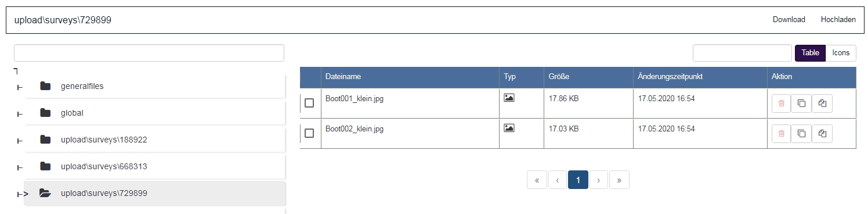Click the generalfiles folder icon

point(45,86)
